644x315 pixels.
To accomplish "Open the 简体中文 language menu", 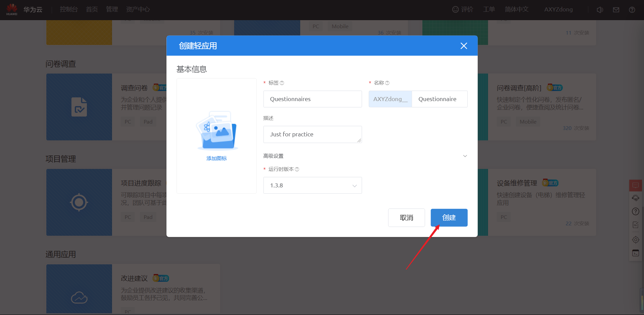I will (x=517, y=9).
